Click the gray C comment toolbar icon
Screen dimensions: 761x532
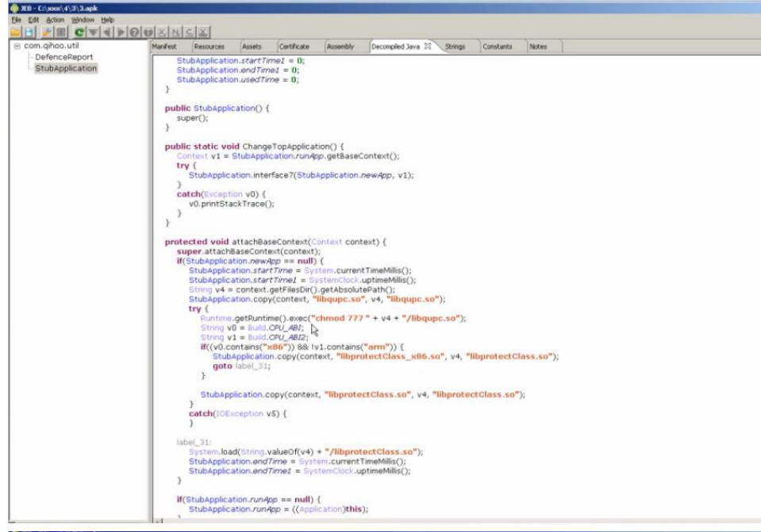point(189,33)
